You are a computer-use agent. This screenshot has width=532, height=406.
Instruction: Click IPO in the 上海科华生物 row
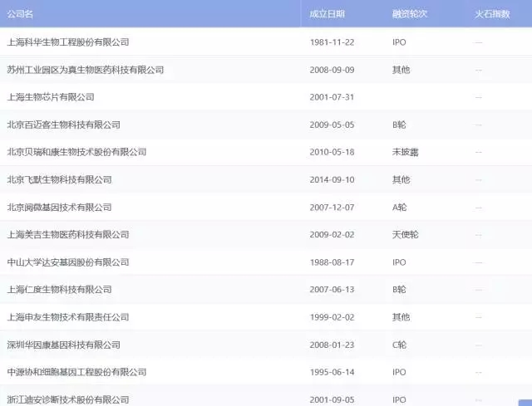pyautogui.click(x=399, y=42)
